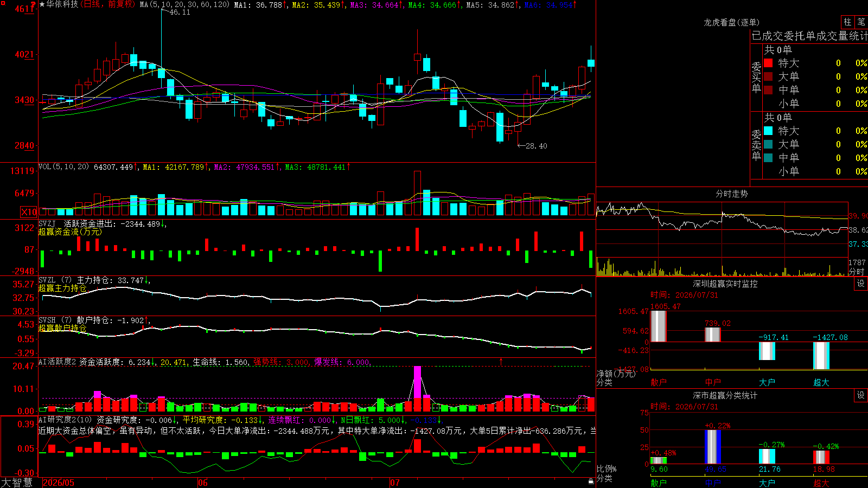Click the 中户 bar valued 739.02
This screenshot has width=868, height=488.
712,335
